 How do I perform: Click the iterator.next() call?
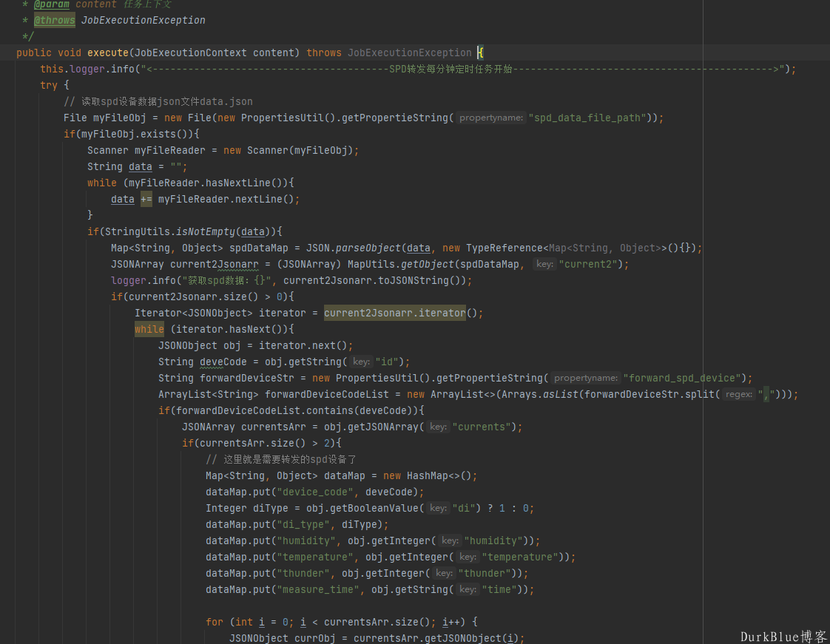tap(303, 345)
